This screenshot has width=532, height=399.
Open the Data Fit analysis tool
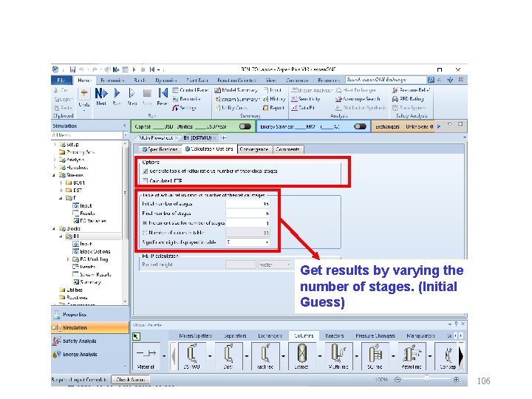tap(303, 108)
